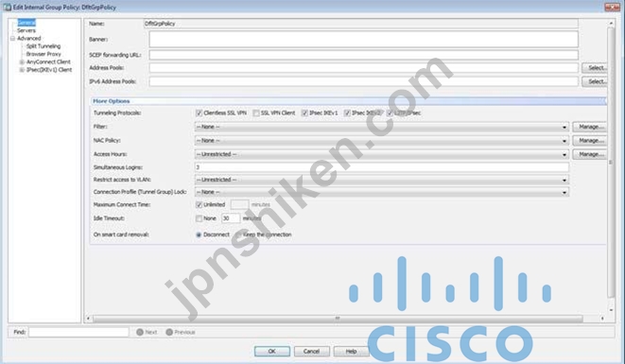Click the Next find icon
This screenshot has width=625, height=364.
140,332
